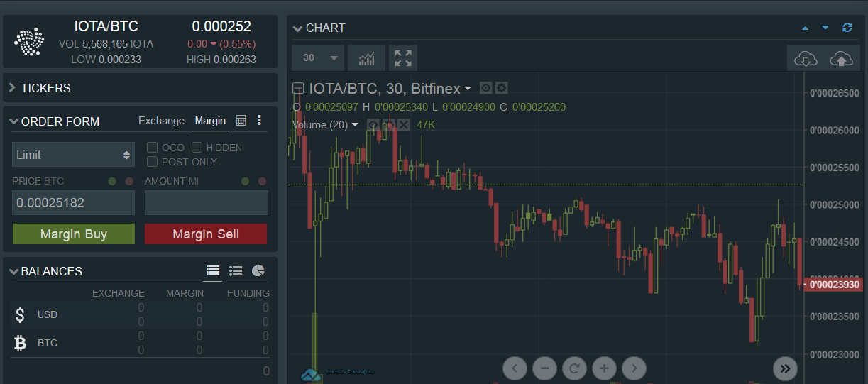Click red dot next to AMOUNT
This screenshot has width=868, height=384.
coord(262,182)
